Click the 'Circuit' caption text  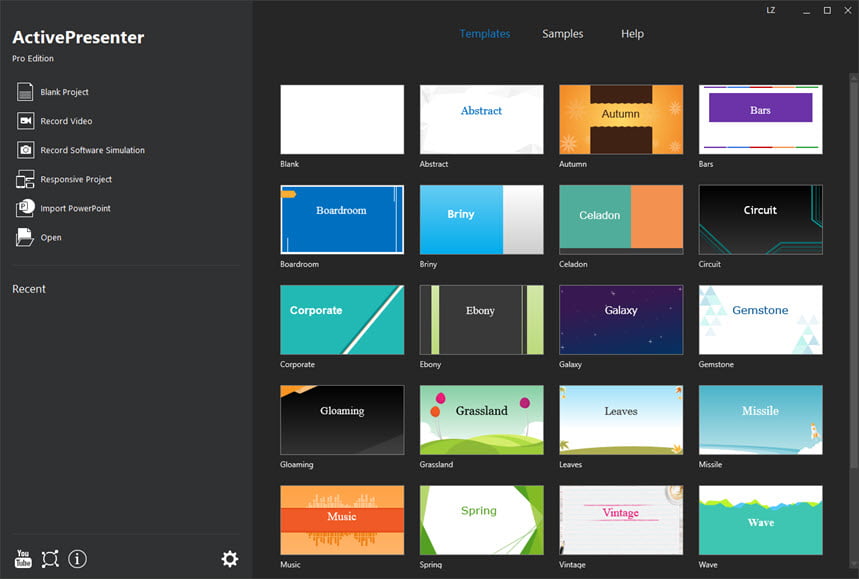[709, 264]
